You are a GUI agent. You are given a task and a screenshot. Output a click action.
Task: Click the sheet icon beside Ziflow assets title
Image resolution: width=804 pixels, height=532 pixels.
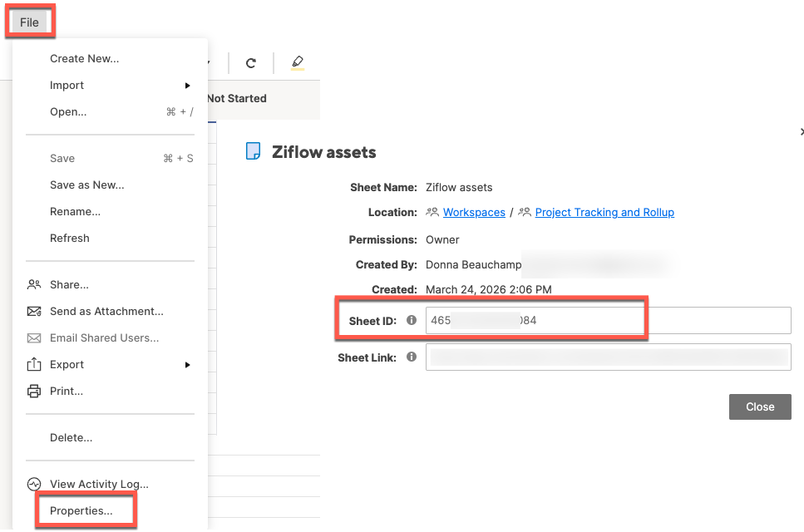click(x=254, y=151)
